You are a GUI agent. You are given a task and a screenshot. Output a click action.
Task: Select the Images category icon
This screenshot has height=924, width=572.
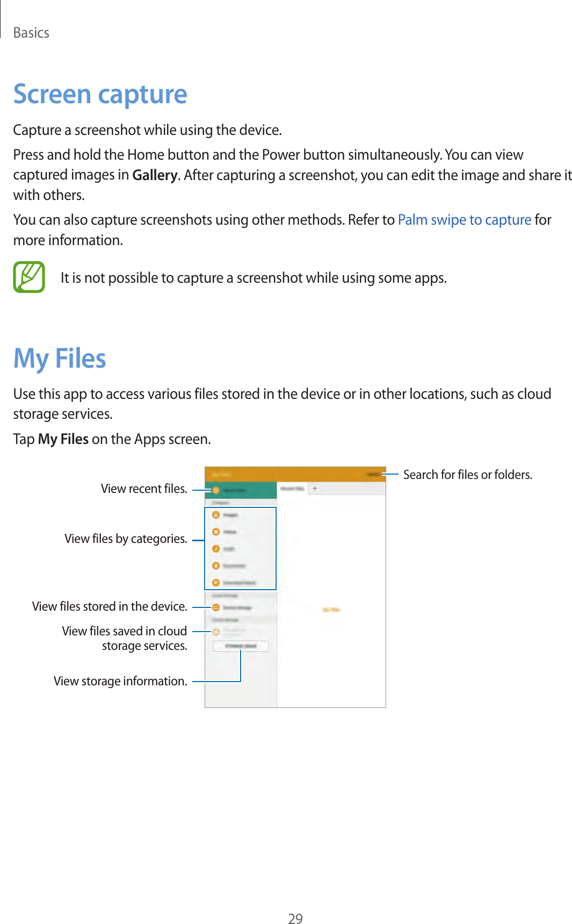coord(215,515)
